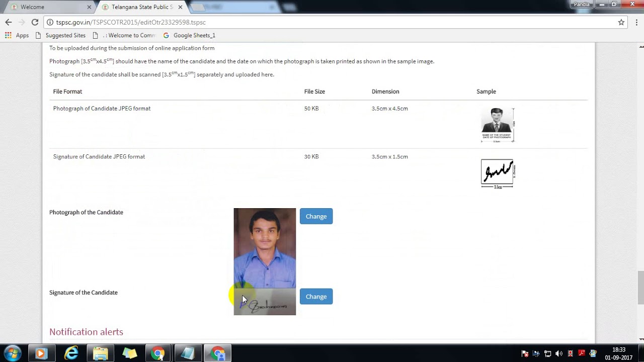Image resolution: width=644 pixels, height=362 pixels.
Task: Click the volume speaker tray icon
Action: (559, 353)
